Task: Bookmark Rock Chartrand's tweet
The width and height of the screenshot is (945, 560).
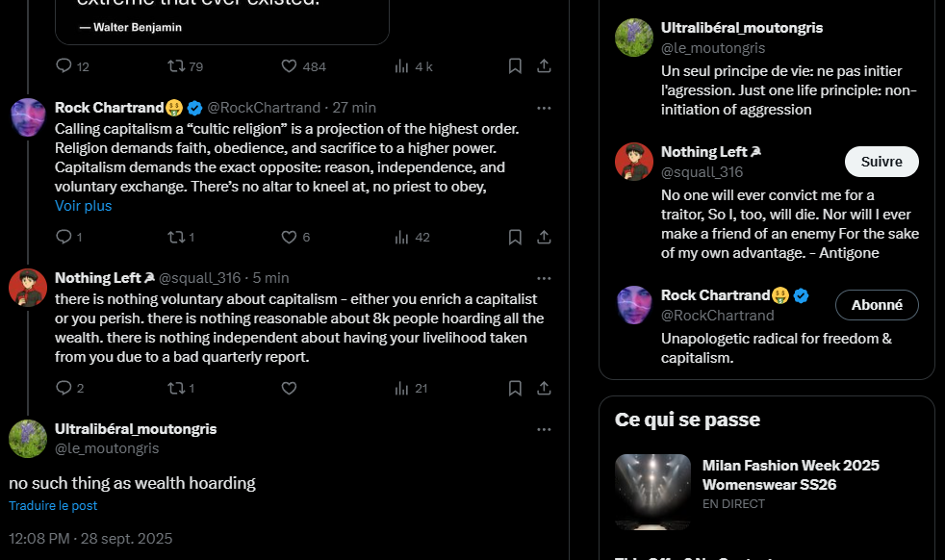Action: tap(515, 237)
